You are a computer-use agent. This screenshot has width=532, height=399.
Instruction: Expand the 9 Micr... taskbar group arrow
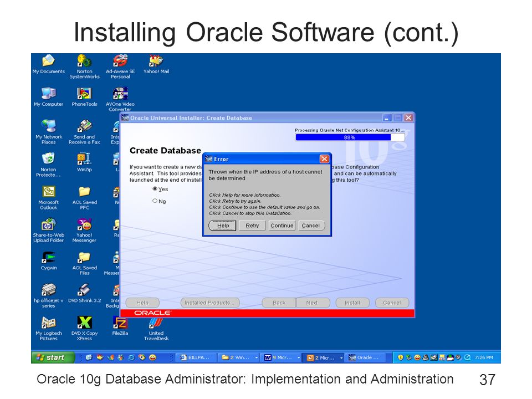coord(299,357)
